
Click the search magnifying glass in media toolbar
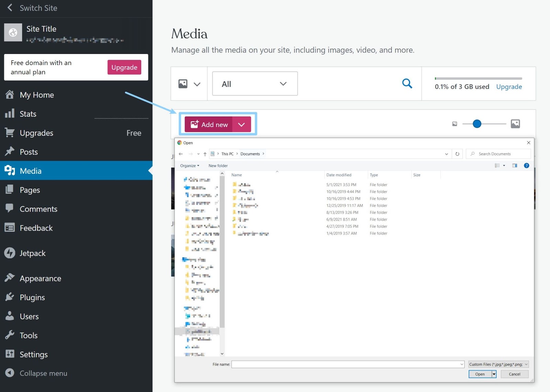coord(407,83)
